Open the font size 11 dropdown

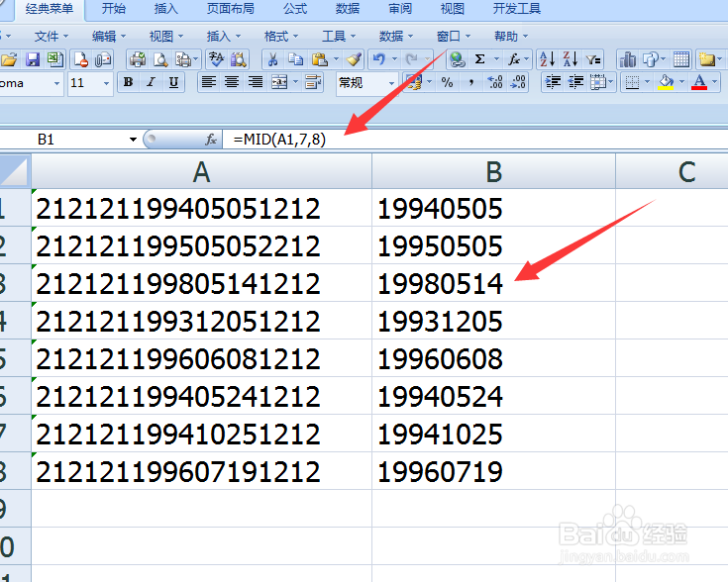pos(106,83)
